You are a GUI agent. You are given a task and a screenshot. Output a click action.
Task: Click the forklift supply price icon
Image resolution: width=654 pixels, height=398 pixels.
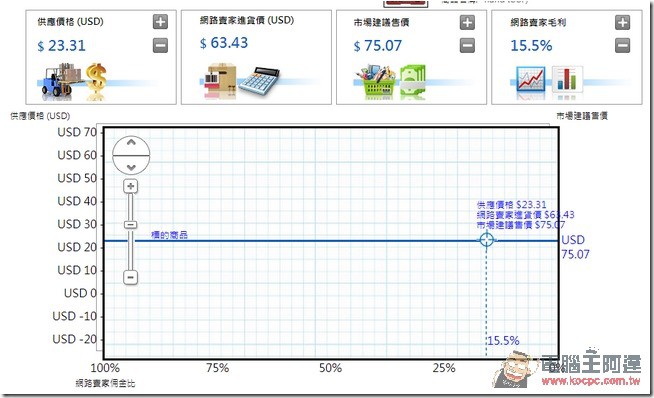[62, 79]
